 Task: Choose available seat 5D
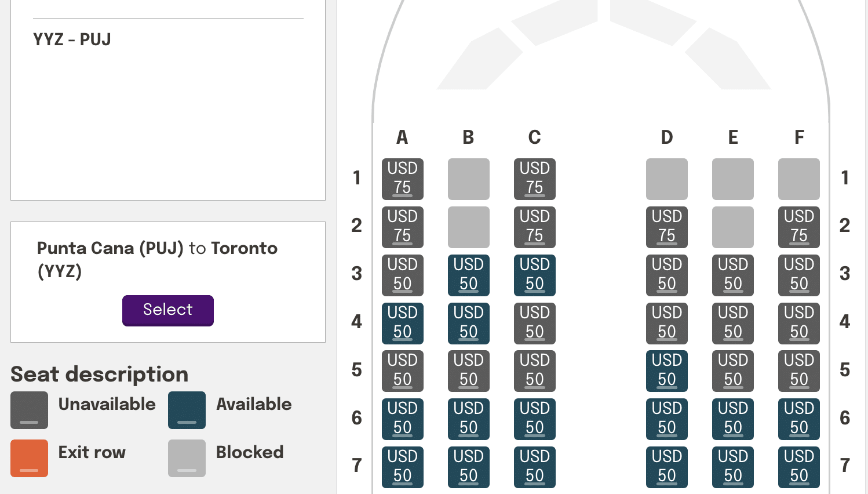[666, 370]
